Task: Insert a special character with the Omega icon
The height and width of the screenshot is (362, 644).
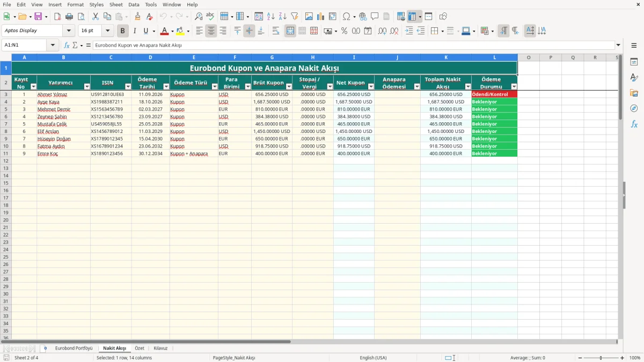Action: tap(347, 17)
